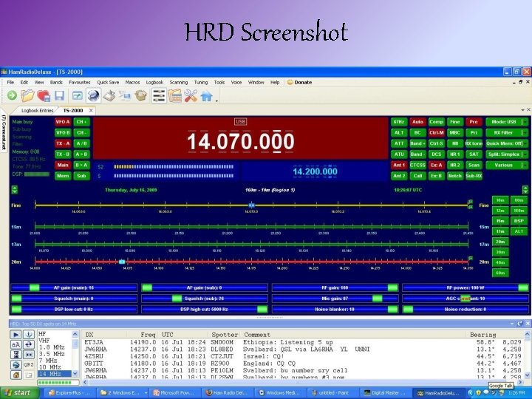Open the slider-controls customize layout icon

click(x=158, y=96)
